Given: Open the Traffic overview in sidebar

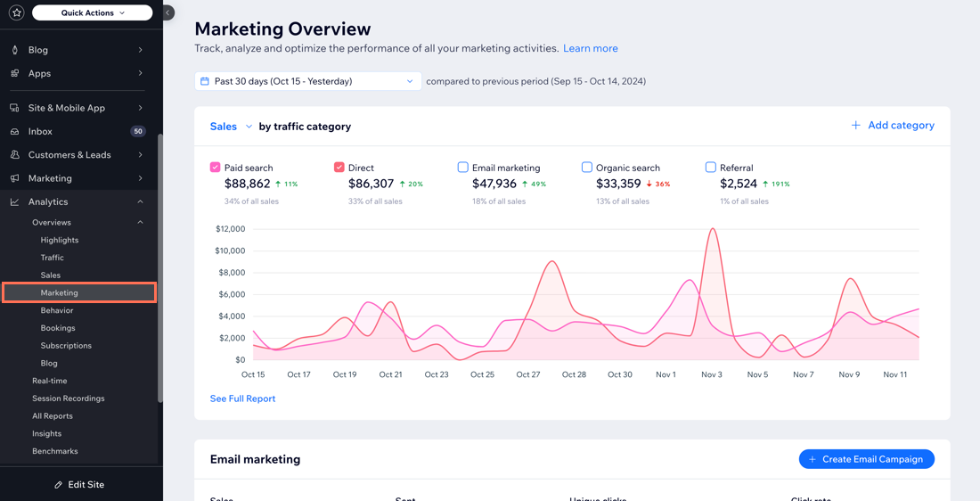Looking at the screenshot, I should point(53,258).
